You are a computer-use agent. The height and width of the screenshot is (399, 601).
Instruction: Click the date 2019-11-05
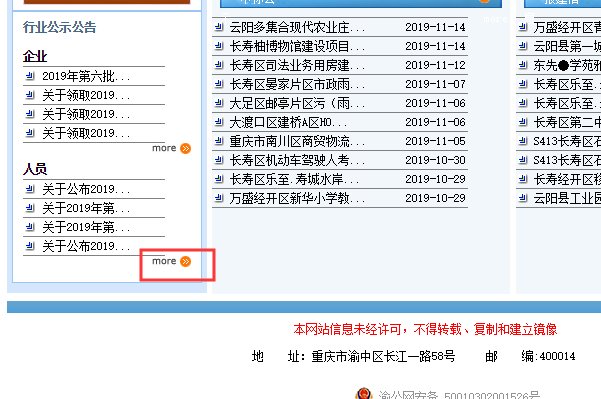pyautogui.click(x=435, y=141)
